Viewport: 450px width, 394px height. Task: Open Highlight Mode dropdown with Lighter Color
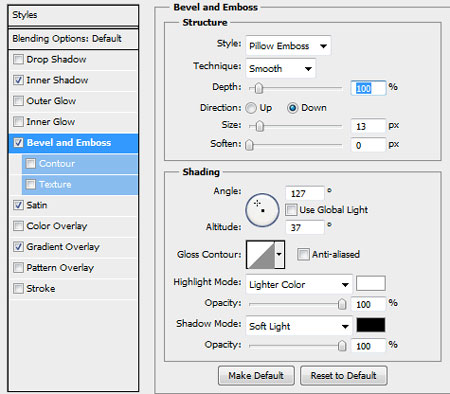[x=299, y=285]
